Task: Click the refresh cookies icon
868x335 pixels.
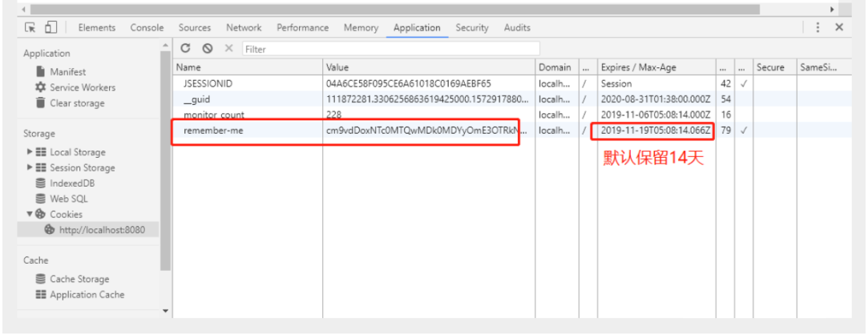Action: point(186,49)
